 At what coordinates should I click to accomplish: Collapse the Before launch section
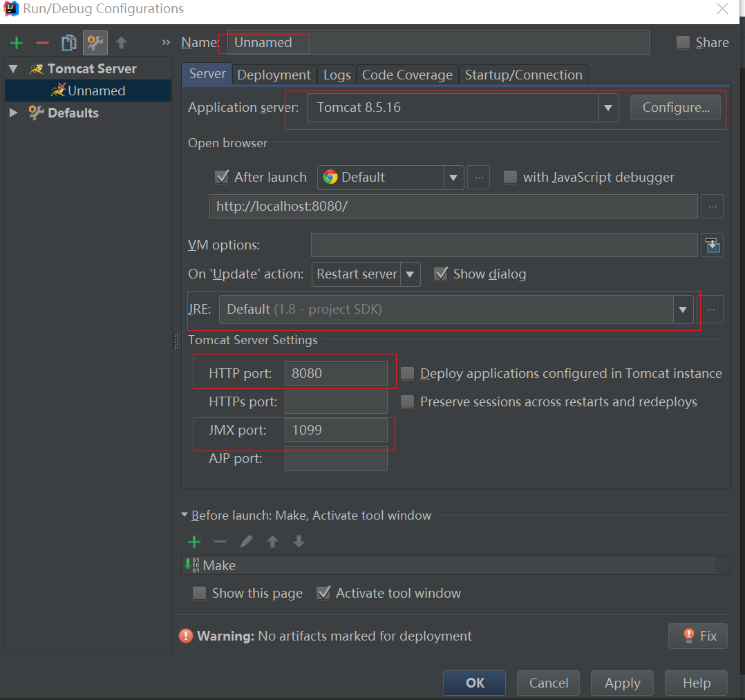point(185,515)
